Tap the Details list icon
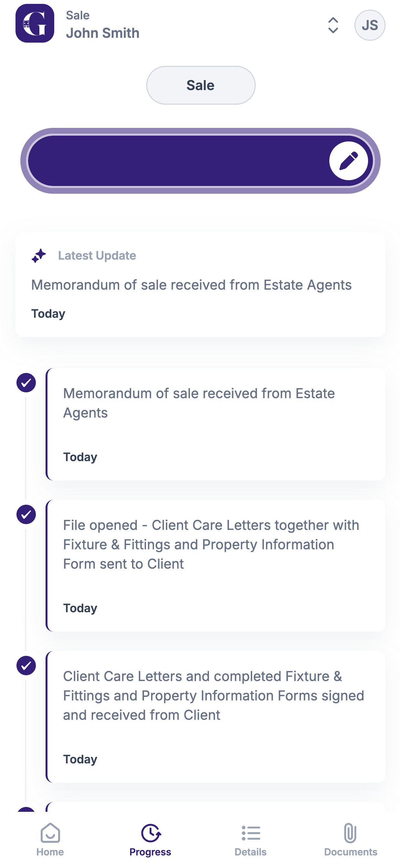 (x=251, y=833)
